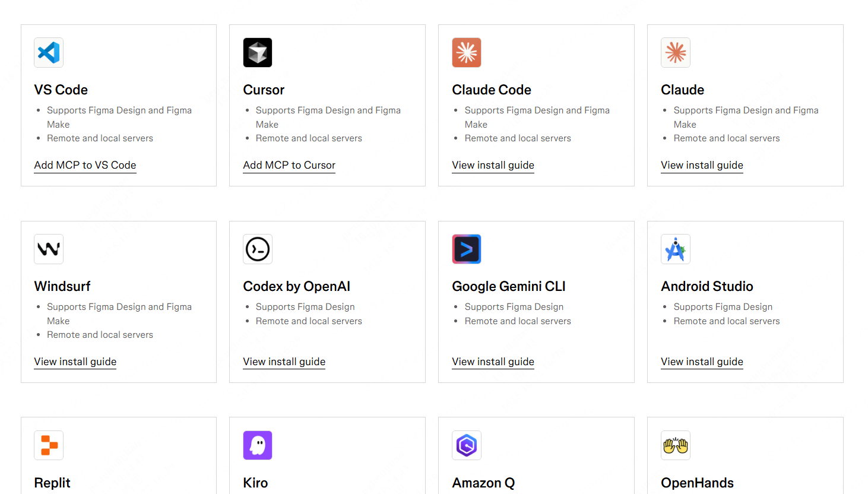Click the Google Gemini CLI icon
Image resolution: width=868 pixels, height=494 pixels.
[467, 249]
